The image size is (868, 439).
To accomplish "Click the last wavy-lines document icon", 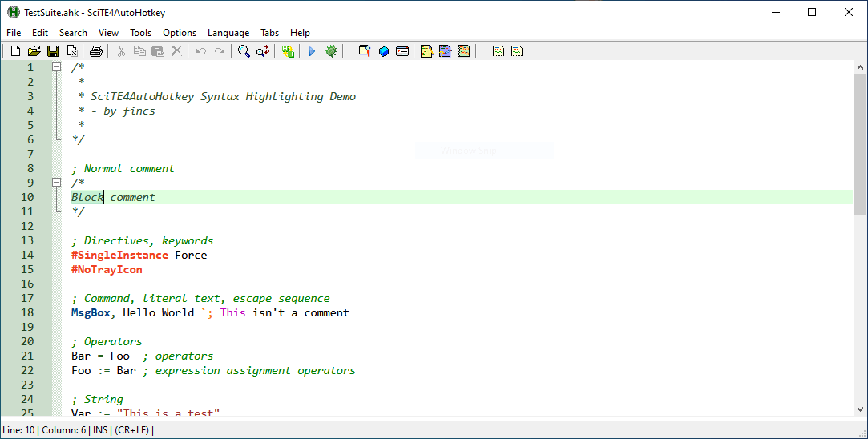I will point(517,51).
